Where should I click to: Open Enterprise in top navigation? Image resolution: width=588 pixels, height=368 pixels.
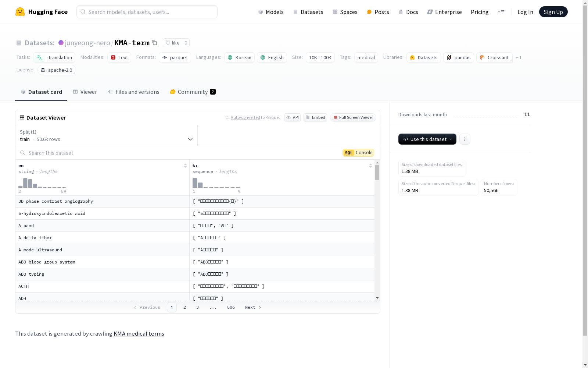444,12
